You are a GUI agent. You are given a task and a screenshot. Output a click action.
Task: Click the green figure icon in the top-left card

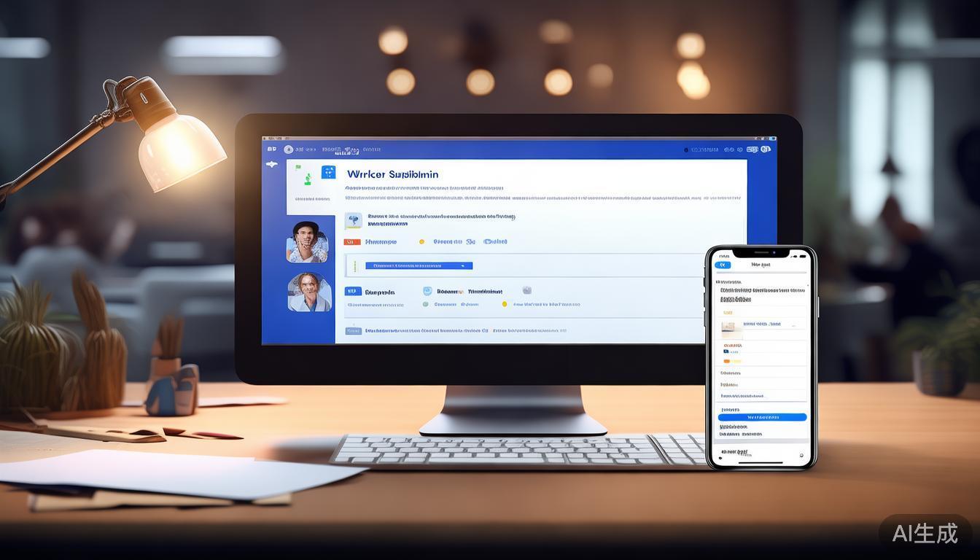coord(308,178)
